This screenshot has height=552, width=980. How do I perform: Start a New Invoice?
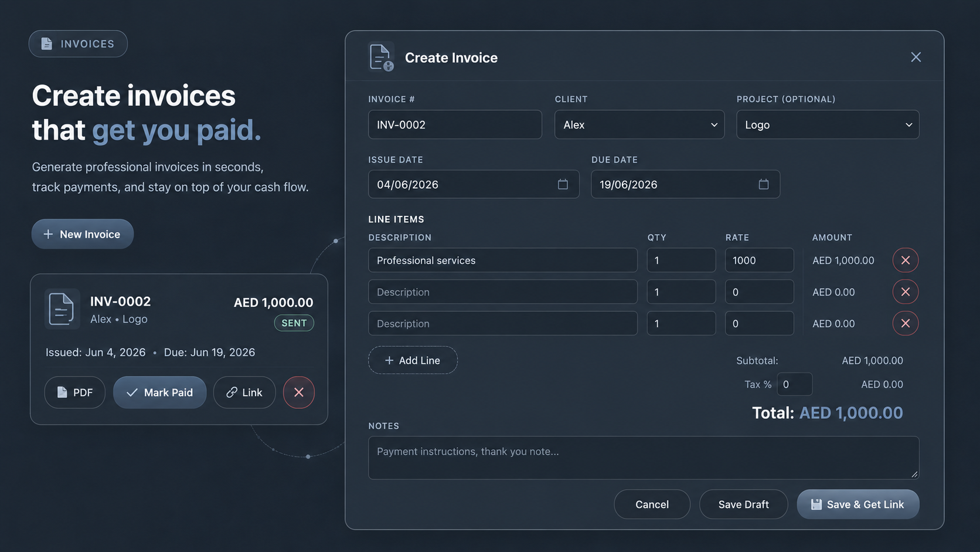pyautogui.click(x=83, y=234)
